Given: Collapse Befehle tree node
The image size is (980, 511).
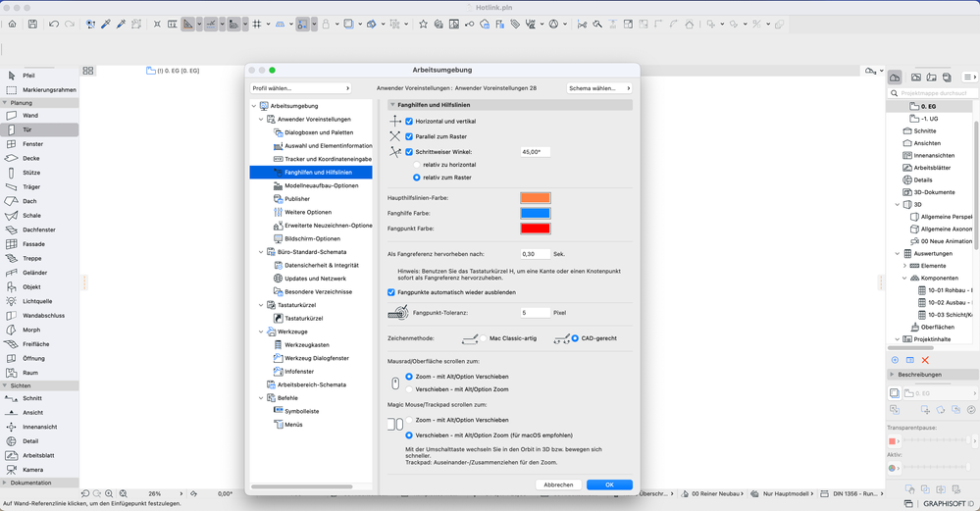Looking at the screenshot, I should (261, 398).
